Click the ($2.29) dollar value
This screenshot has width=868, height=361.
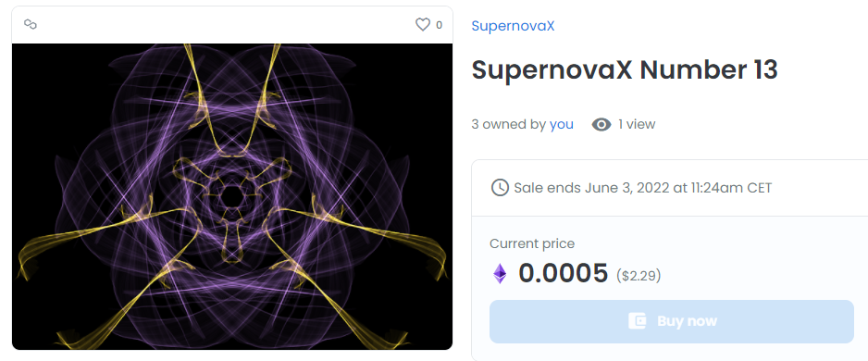(639, 275)
